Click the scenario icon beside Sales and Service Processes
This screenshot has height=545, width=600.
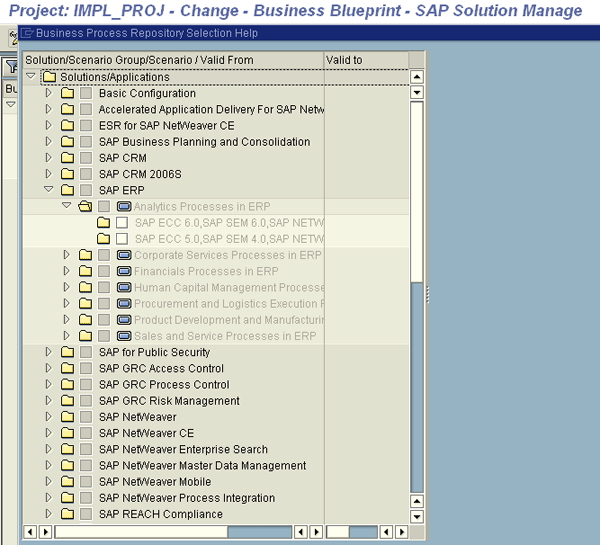click(124, 336)
